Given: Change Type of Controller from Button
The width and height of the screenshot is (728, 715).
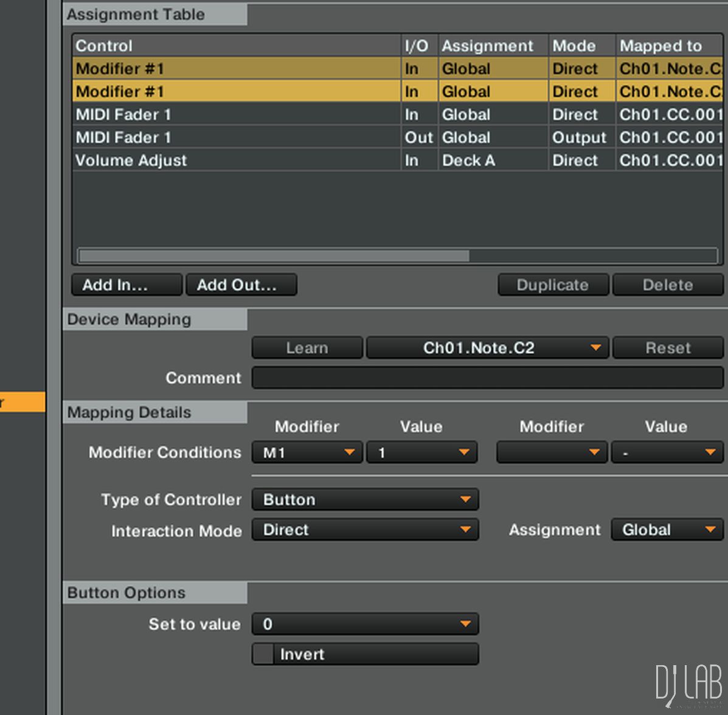Looking at the screenshot, I should [x=365, y=500].
